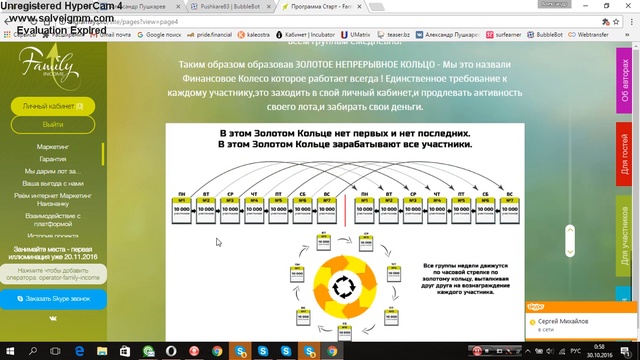
Task: Open the pride.financial bookmark
Action: 209,35
